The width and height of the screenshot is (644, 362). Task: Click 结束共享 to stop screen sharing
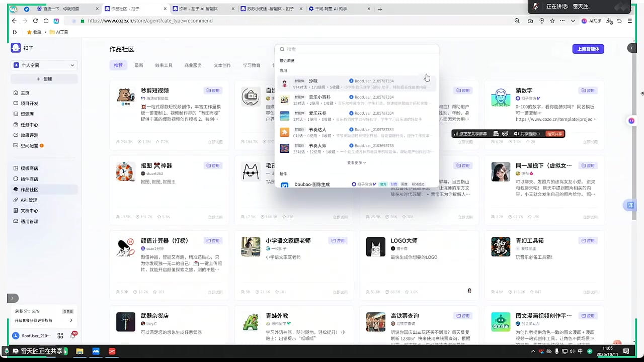[x=554, y=134]
